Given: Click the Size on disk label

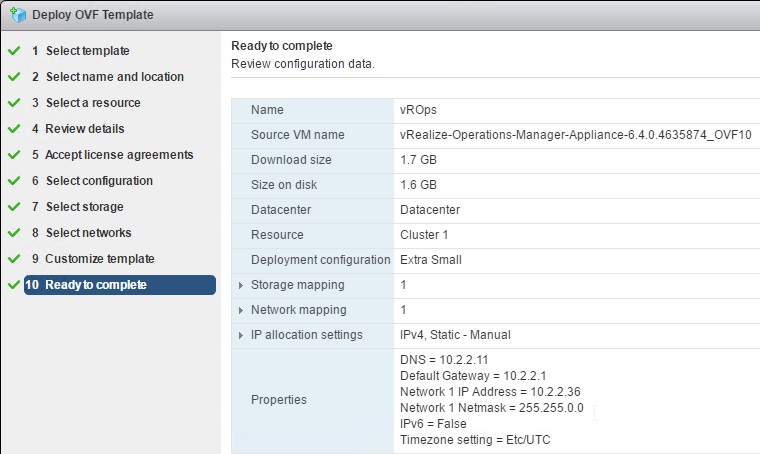Looking at the screenshot, I should click(284, 185).
